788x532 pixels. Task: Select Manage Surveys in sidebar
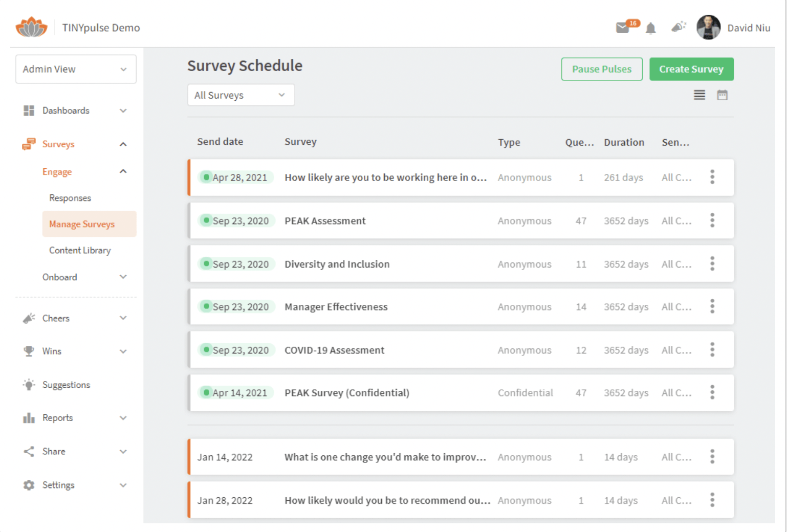click(90, 224)
